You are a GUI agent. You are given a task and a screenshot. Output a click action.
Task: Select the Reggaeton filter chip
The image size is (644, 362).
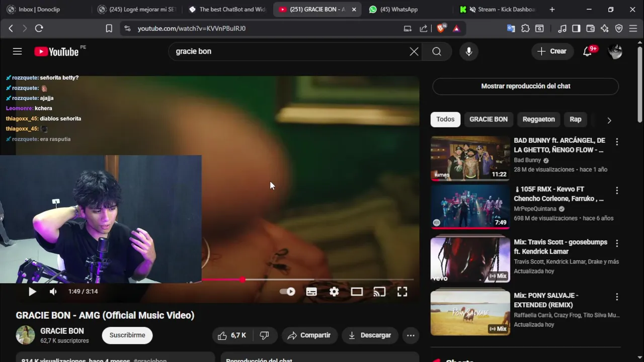(x=538, y=119)
